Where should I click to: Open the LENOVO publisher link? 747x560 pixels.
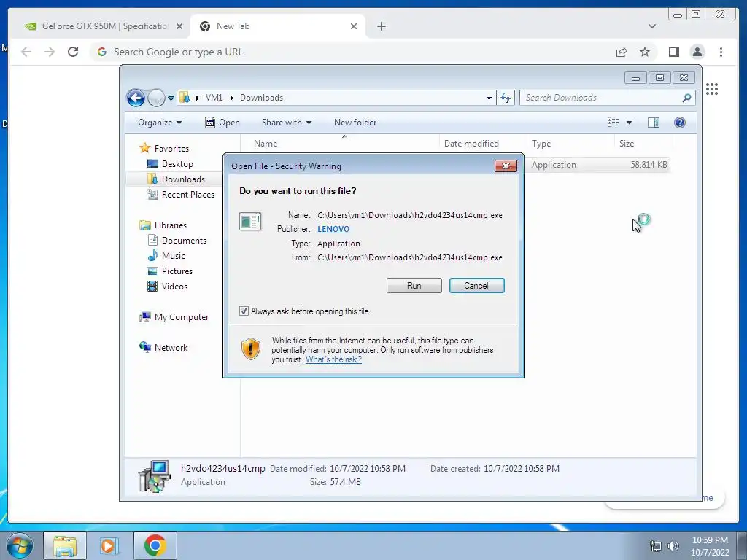click(333, 229)
